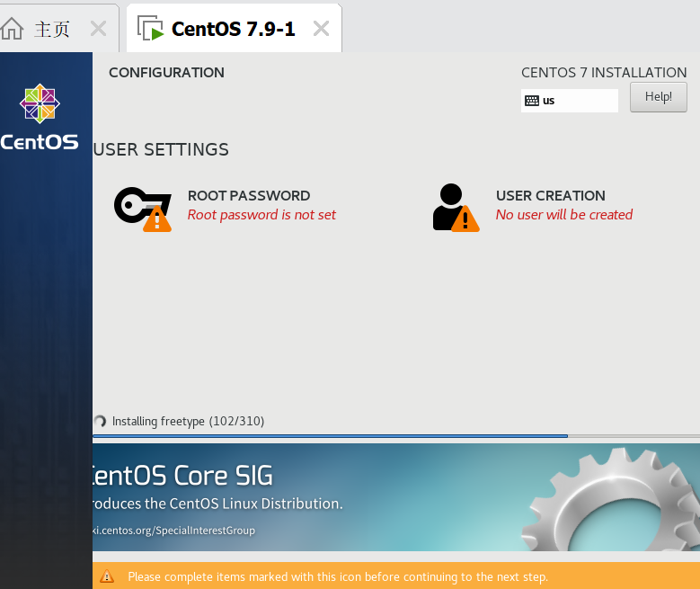Click the USER SETTINGS heading
Viewport: 700px width, 589px height.
point(161,149)
